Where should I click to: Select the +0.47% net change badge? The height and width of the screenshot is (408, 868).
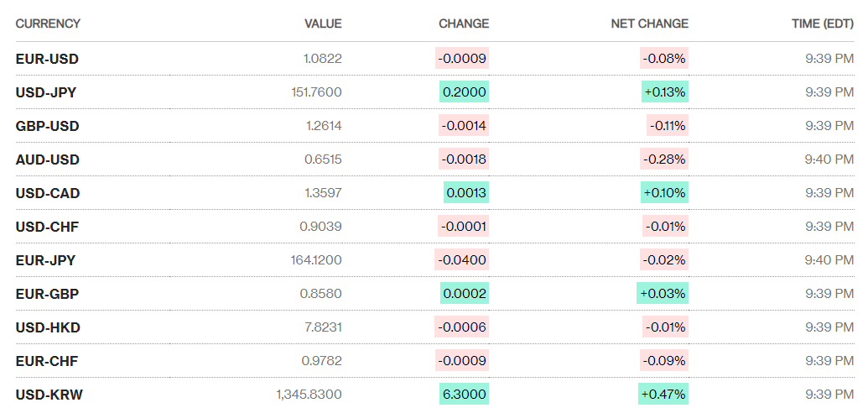pos(664,394)
